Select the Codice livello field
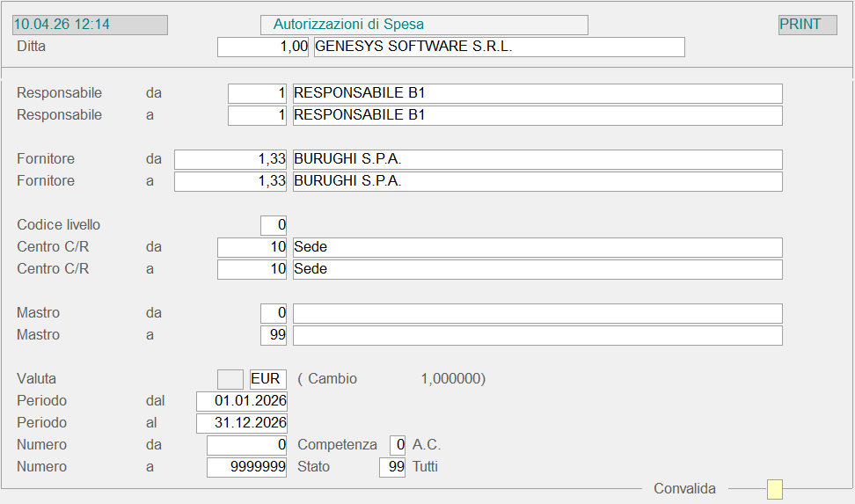Screen dimensions: 855x504 point(274,225)
